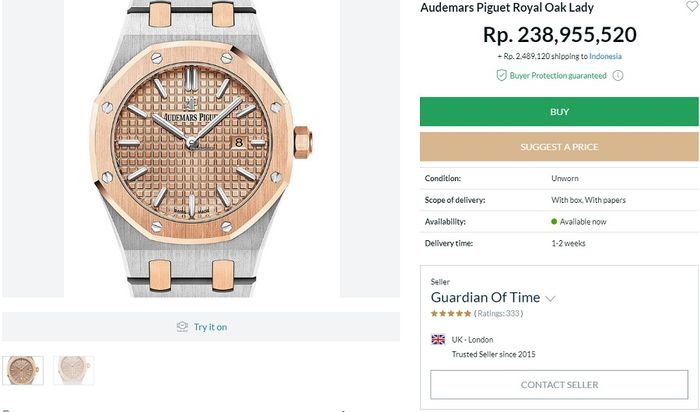Click the green availability dot
Viewport: 700px width, 412px height.
pos(554,221)
